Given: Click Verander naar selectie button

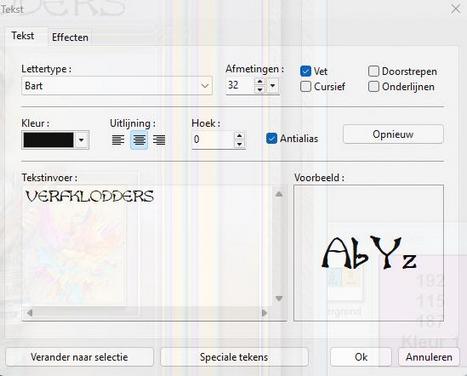Looking at the screenshot, I should click(79, 357).
